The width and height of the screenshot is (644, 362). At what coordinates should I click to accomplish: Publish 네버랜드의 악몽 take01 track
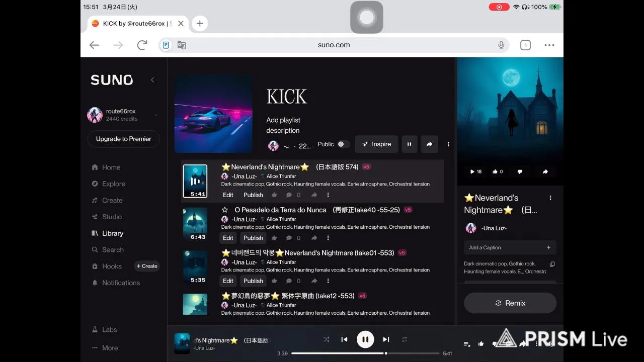(253, 281)
